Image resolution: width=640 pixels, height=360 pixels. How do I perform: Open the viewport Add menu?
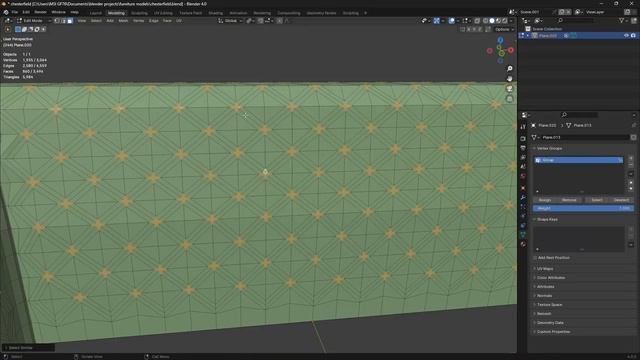click(110, 20)
